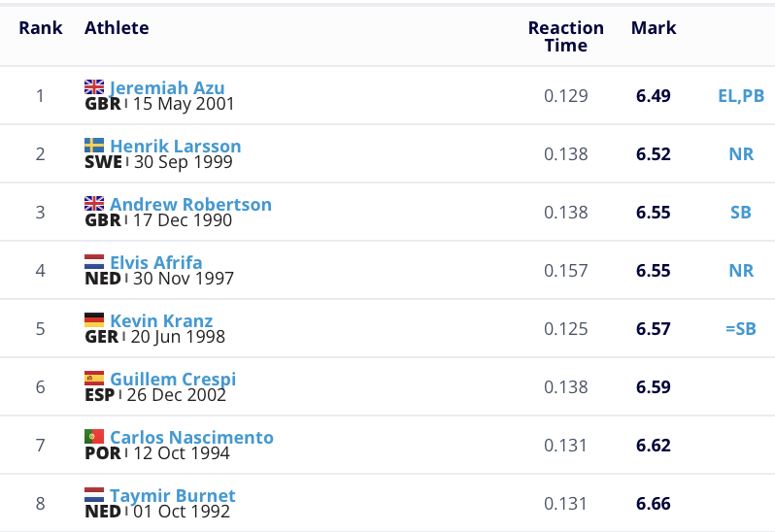The image size is (775, 532).
Task: Click the Spanish flag beside Guillem Crespi
Action: point(94,379)
